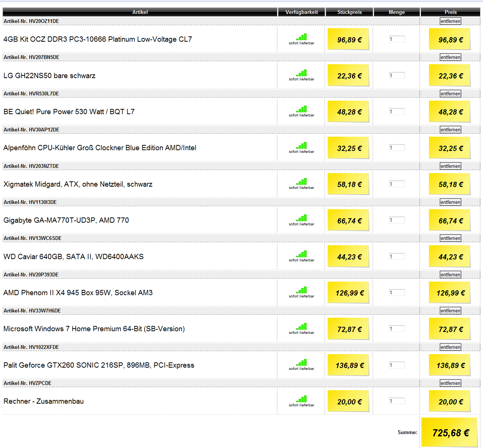Viewport: 483px width, 448px height.
Task: Click the Verfügbarkeit column header
Action: 301,12
